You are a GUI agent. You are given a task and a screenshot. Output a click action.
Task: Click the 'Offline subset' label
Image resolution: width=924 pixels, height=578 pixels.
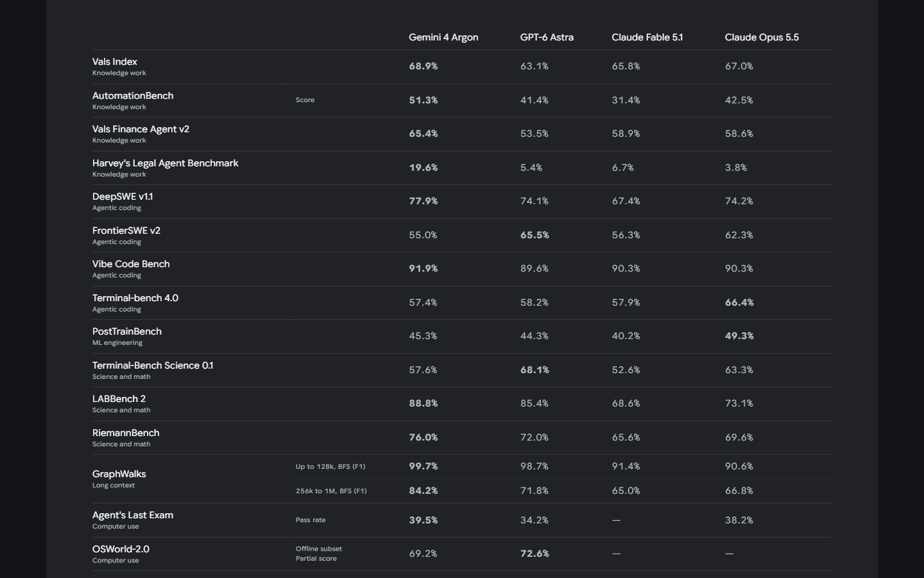click(319, 549)
